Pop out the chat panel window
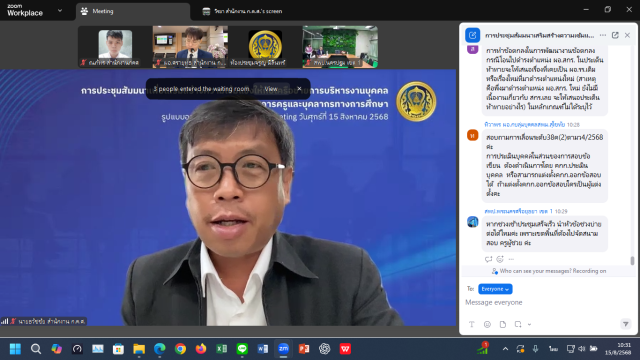 pyautogui.click(x=615, y=35)
